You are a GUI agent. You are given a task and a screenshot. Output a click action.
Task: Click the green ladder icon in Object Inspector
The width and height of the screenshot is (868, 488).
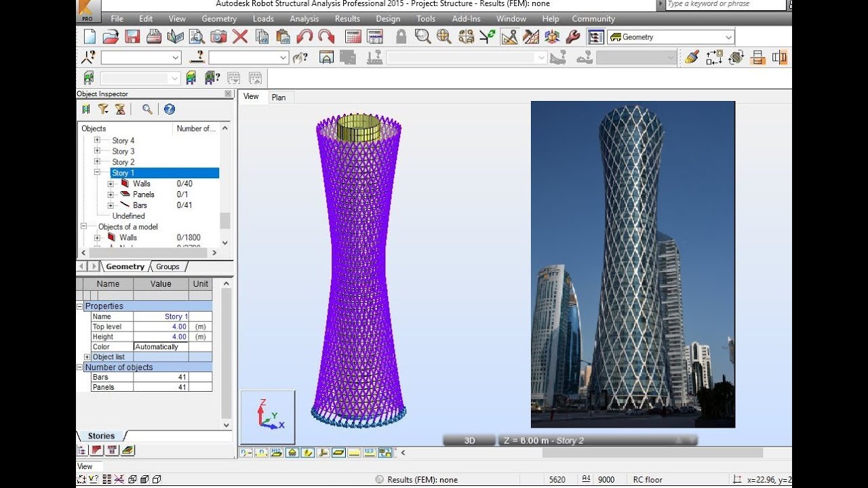[86, 109]
